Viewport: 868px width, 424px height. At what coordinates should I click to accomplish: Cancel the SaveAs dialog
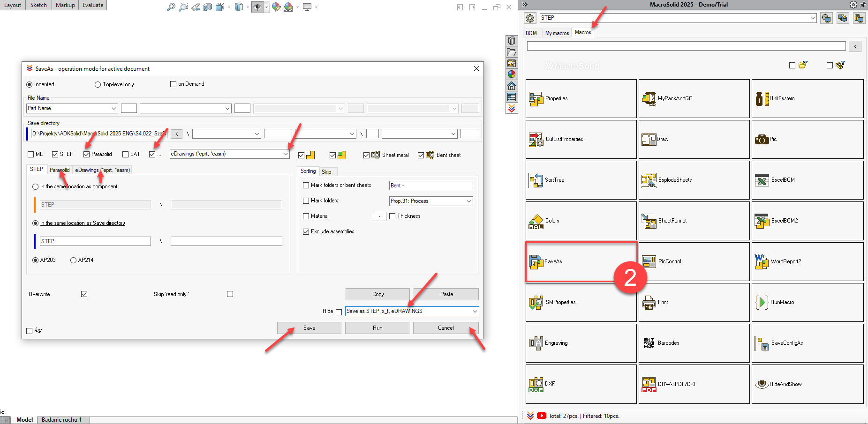coord(445,328)
